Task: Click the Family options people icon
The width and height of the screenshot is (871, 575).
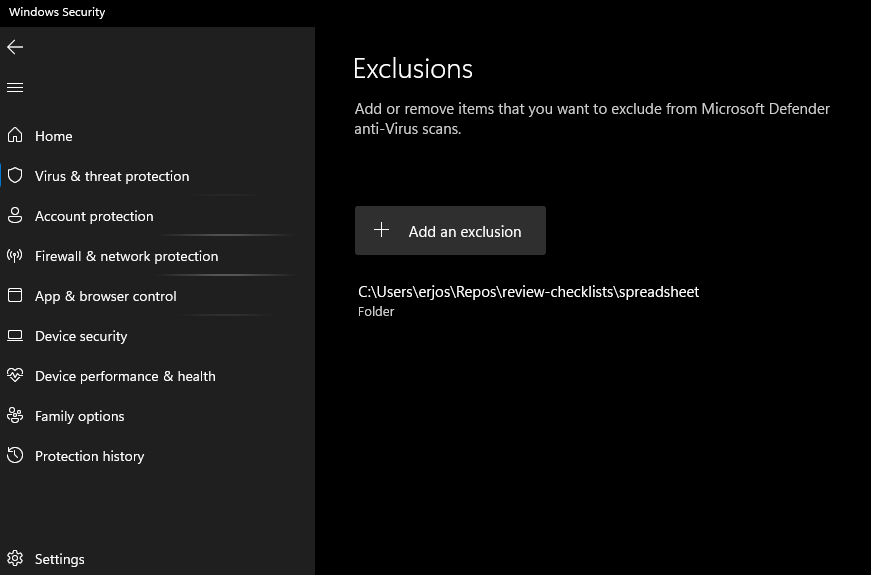Action: [15, 415]
